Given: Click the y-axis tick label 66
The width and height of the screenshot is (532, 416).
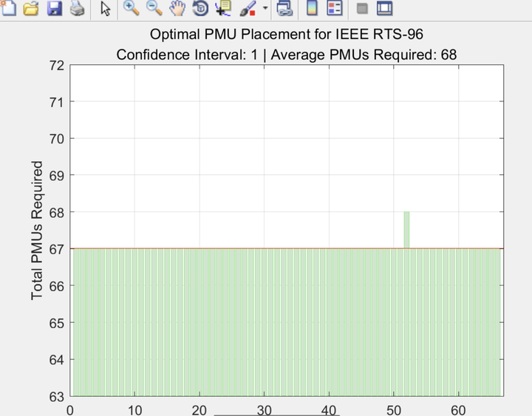Looking at the screenshot, I should pos(57,286).
